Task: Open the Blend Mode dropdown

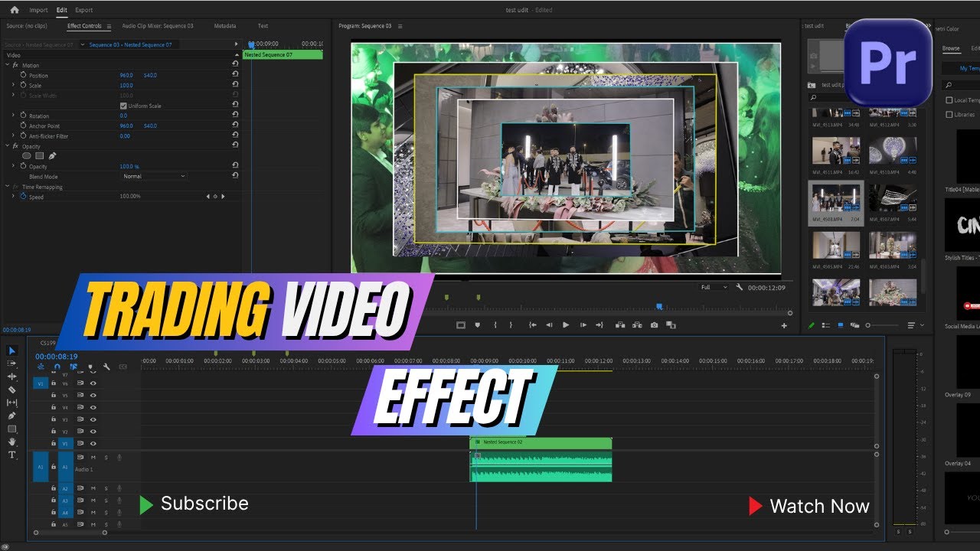Action: click(x=154, y=177)
